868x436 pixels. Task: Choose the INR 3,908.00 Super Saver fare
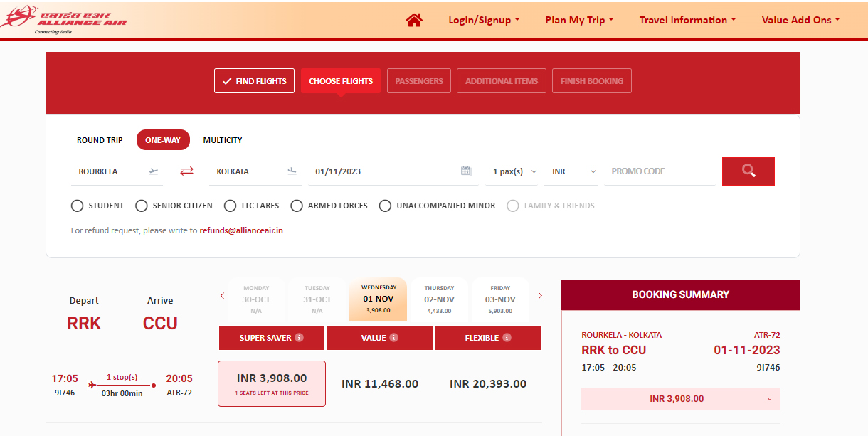(x=272, y=383)
